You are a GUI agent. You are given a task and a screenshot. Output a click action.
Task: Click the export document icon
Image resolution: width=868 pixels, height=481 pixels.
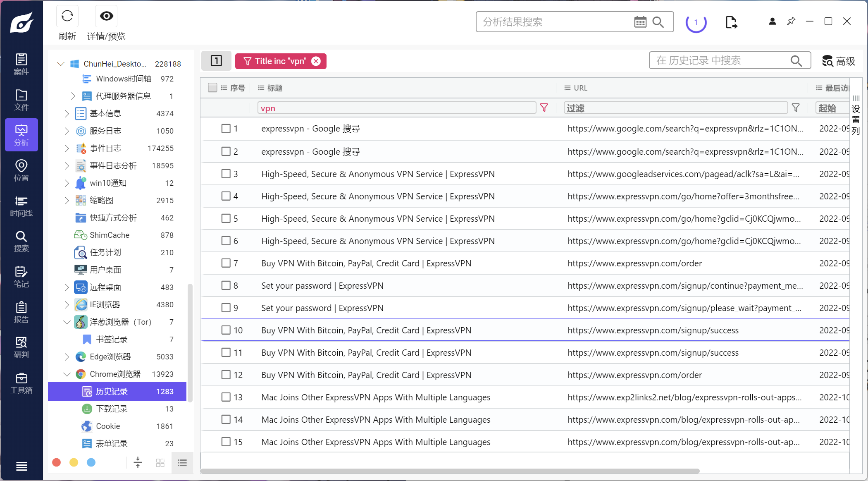tap(731, 22)
